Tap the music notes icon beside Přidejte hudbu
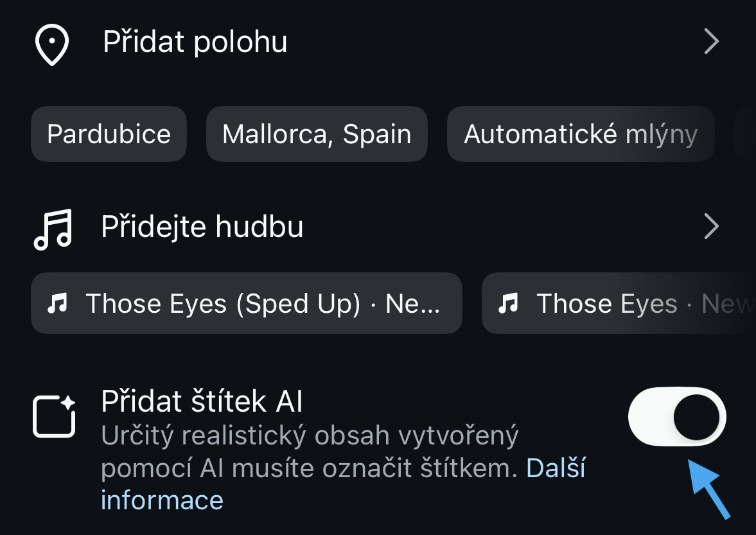The width and height of the screenshot is (756, 535). pos(53,229)
